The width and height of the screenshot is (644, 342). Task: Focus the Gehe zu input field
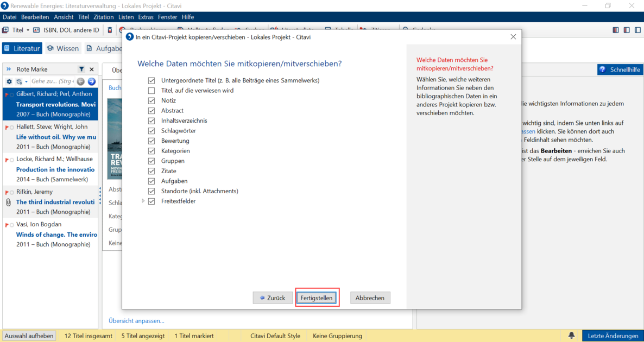click(x=53, y=81)
